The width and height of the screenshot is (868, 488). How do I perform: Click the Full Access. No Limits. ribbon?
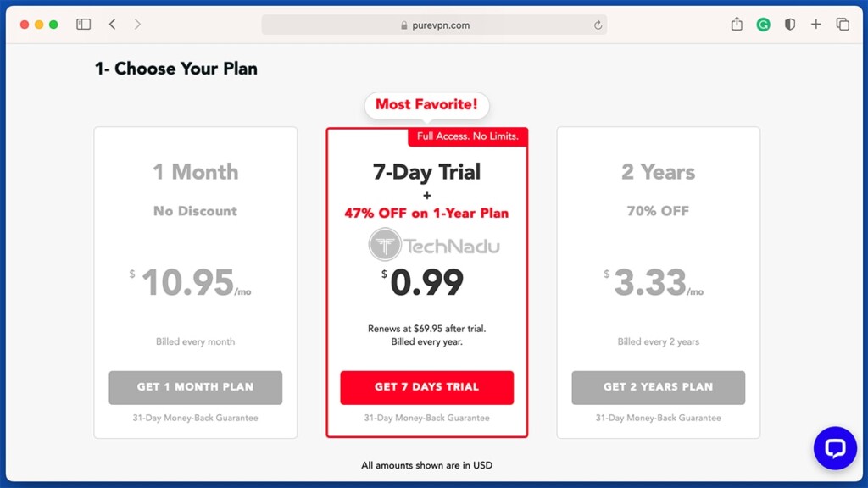468,136
